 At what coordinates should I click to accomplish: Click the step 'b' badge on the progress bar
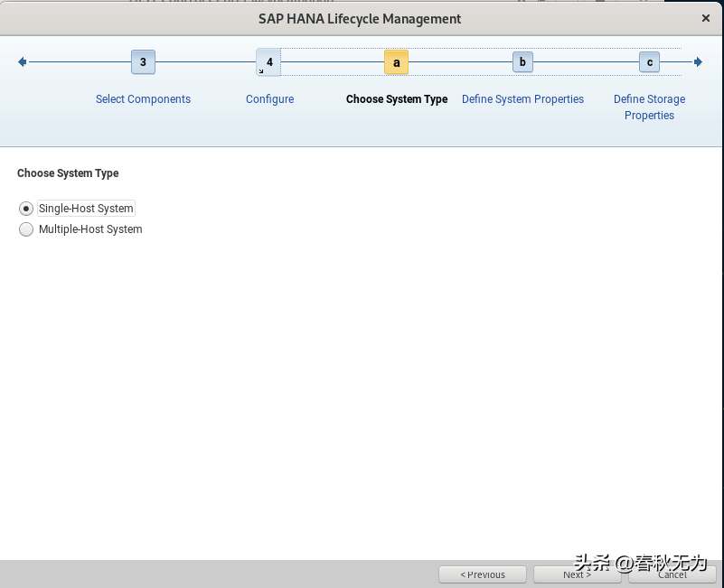click(522, 61)
